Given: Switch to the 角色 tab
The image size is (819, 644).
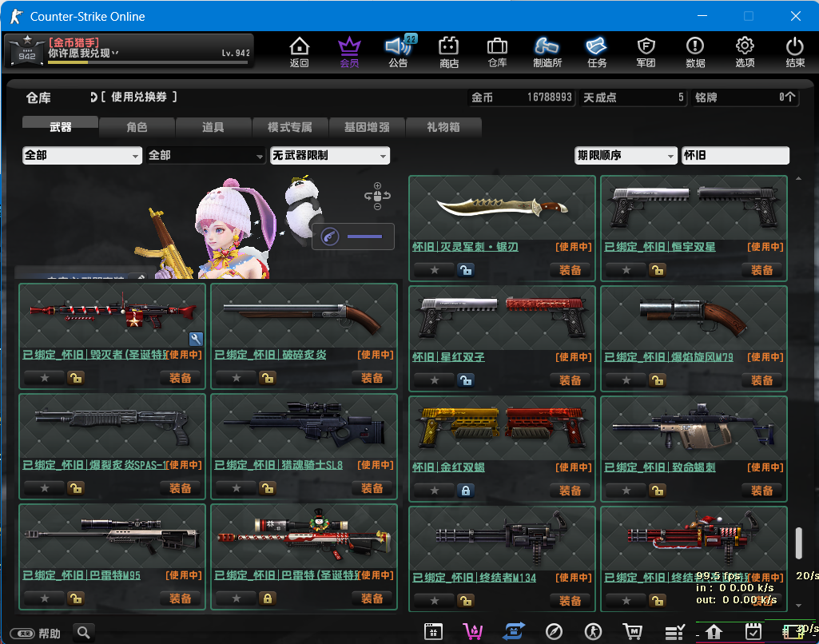Looking at the screenshot, I should tap(137, 127).
